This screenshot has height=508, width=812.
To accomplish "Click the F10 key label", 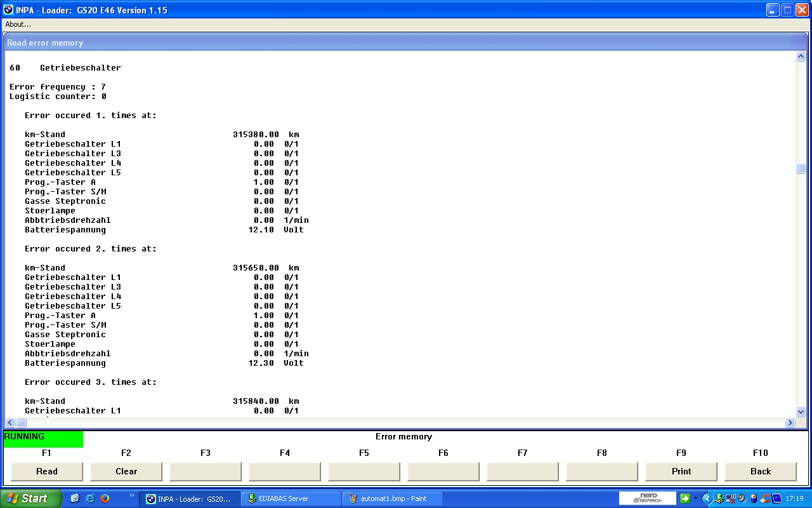I will (760, 453).
